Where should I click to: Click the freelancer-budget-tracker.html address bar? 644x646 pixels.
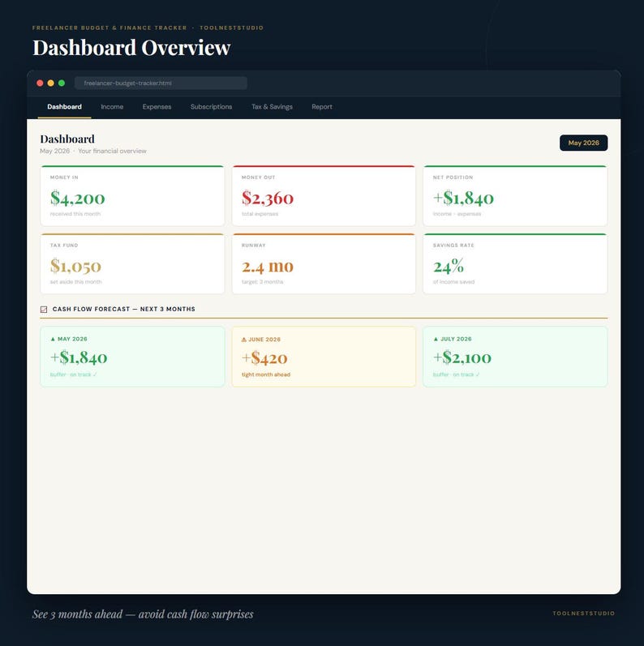click(x=161, y=83)
